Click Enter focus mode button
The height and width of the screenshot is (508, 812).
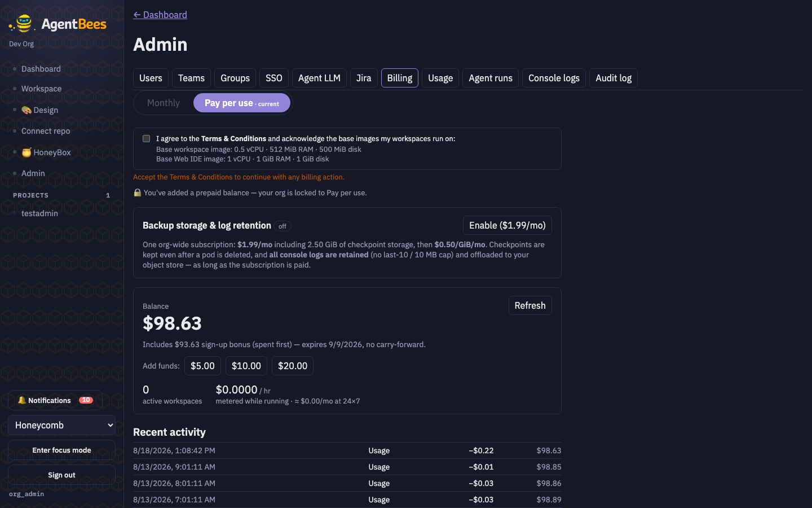point(61,450)
